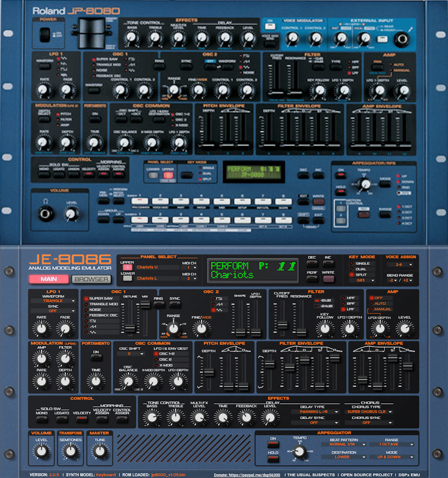448x478 pixels.
Task: Select the -24dB filter slope
Action: [323, 306]
